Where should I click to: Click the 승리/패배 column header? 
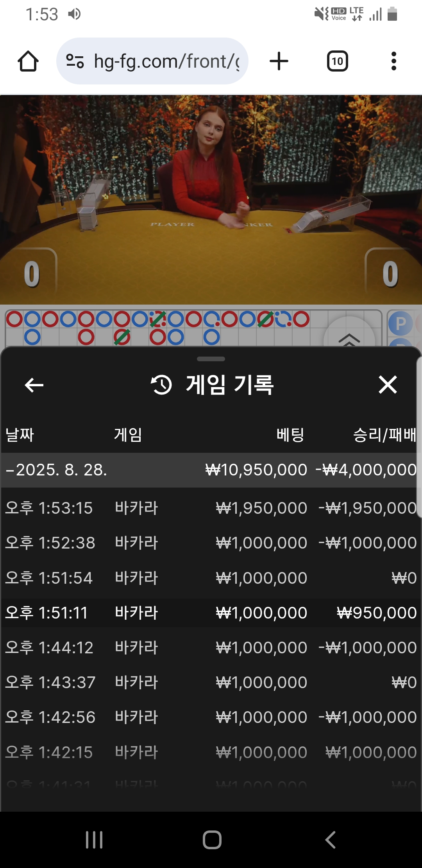(x=385, y=435)
